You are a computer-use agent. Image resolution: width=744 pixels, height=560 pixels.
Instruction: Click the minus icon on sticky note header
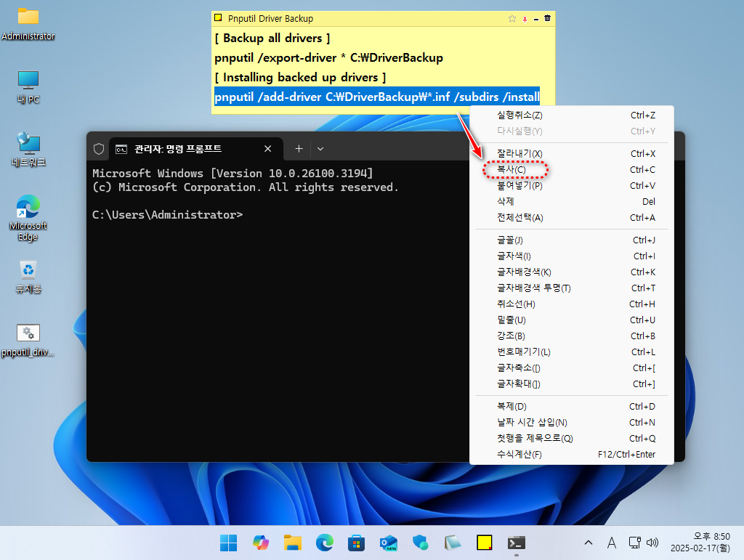(536, 19)
